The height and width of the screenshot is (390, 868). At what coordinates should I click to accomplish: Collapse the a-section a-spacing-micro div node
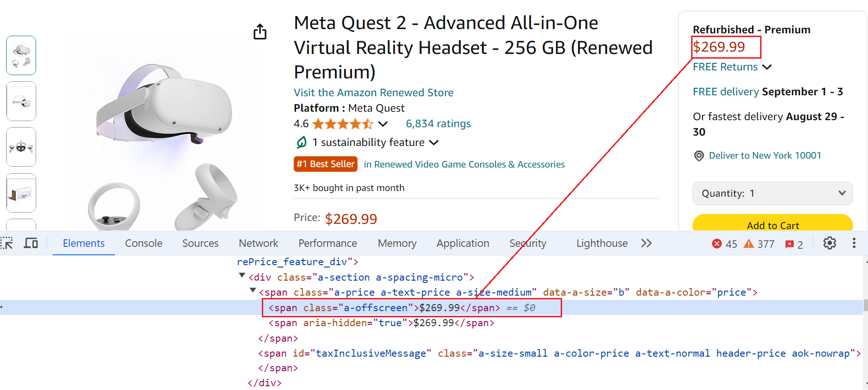pyautogui.click(x=242, y=276)
